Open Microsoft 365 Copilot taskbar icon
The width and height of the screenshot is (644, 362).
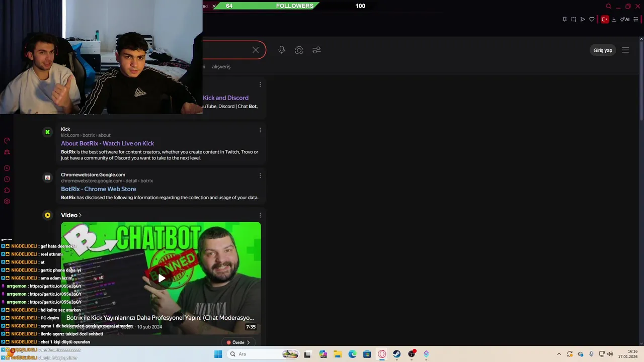click(323, 354)
